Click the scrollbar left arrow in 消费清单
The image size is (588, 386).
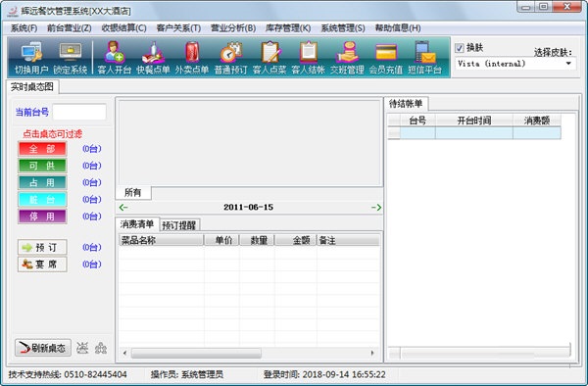[x=124, y=353]
